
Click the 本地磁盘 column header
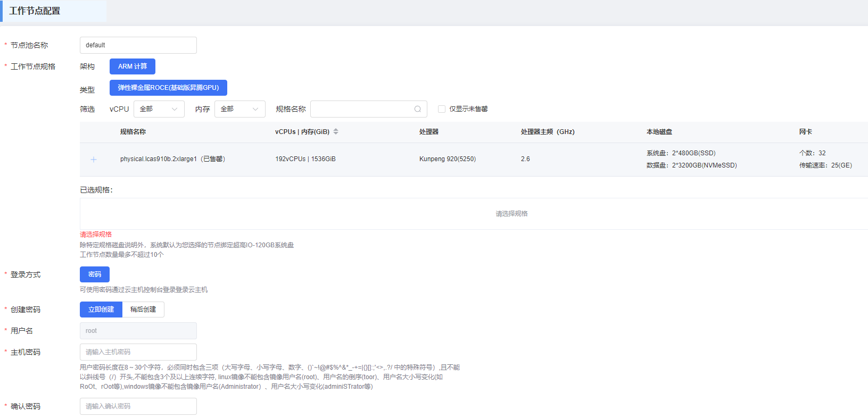point(659,132)
